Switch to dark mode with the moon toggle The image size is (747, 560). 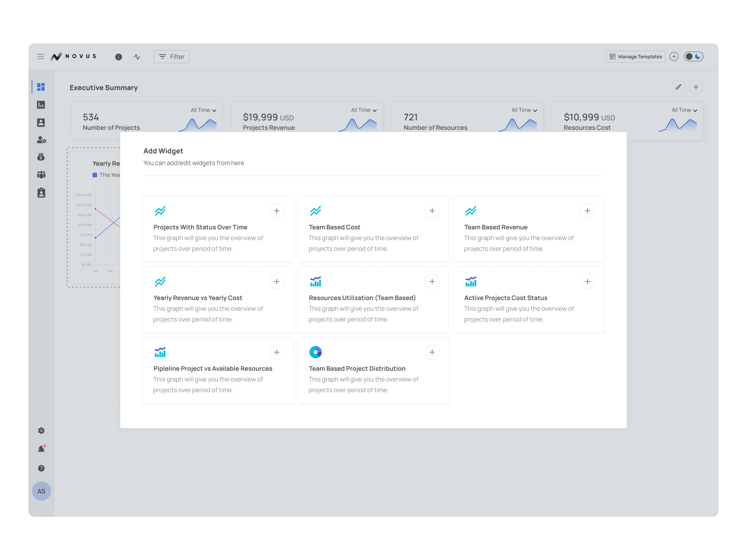698,56
